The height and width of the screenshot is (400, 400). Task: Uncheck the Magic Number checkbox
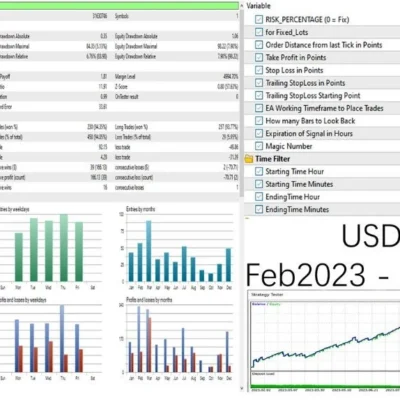click(x=259, y=146)
